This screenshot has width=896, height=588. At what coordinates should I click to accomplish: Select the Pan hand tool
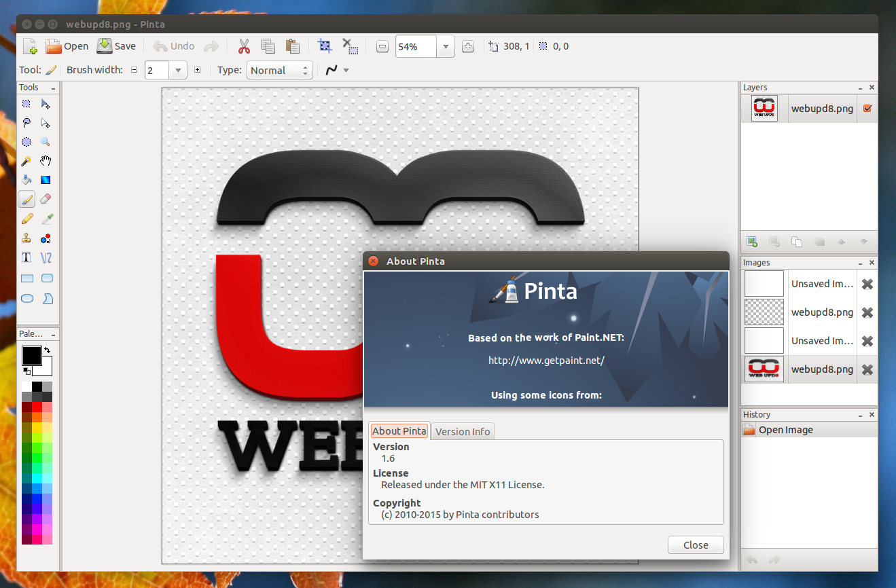tap(46, 161)
